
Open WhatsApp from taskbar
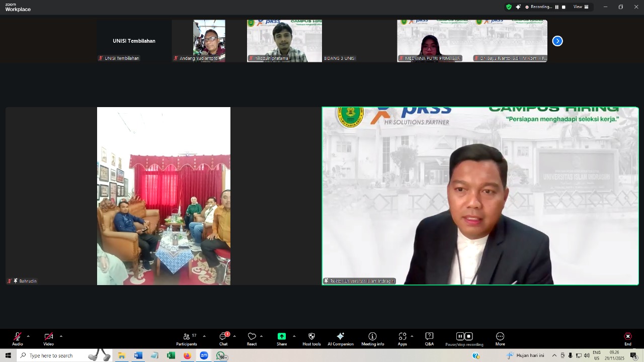point(221,355)
